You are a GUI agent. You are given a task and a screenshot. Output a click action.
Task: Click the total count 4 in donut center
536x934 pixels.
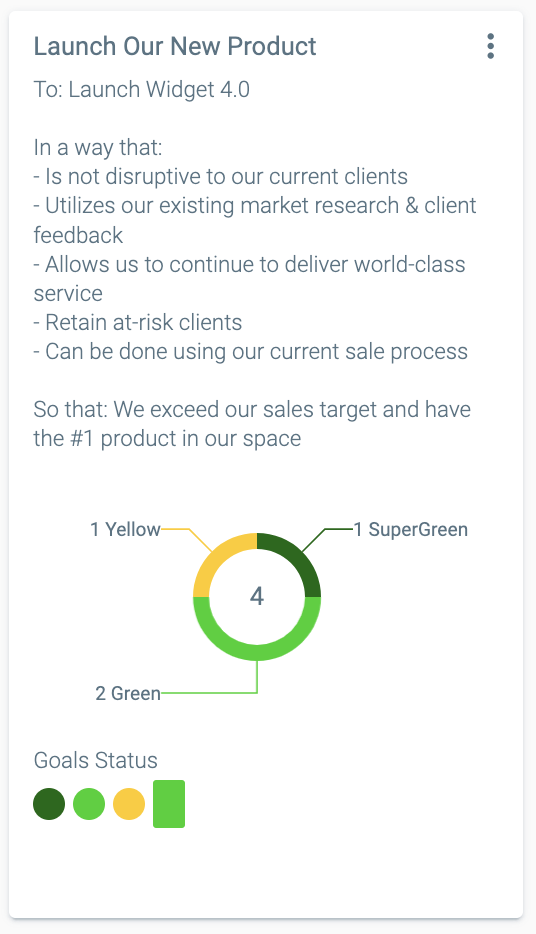(257, 596)
